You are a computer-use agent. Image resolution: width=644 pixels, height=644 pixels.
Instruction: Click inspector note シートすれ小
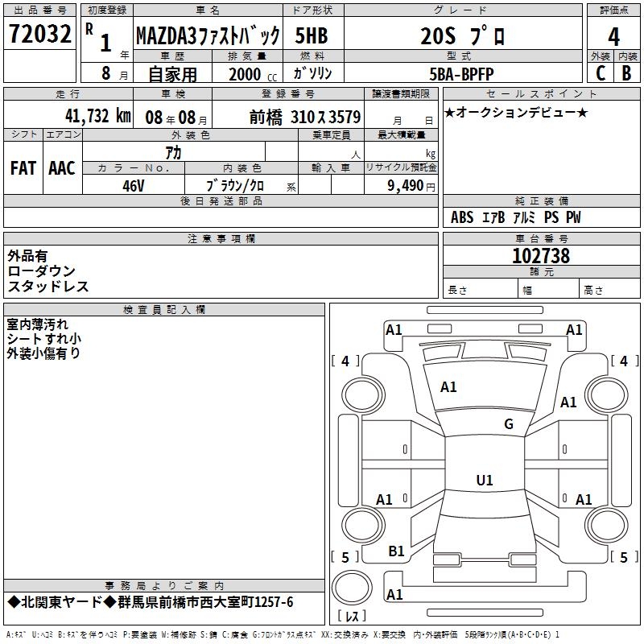[44, 339]
